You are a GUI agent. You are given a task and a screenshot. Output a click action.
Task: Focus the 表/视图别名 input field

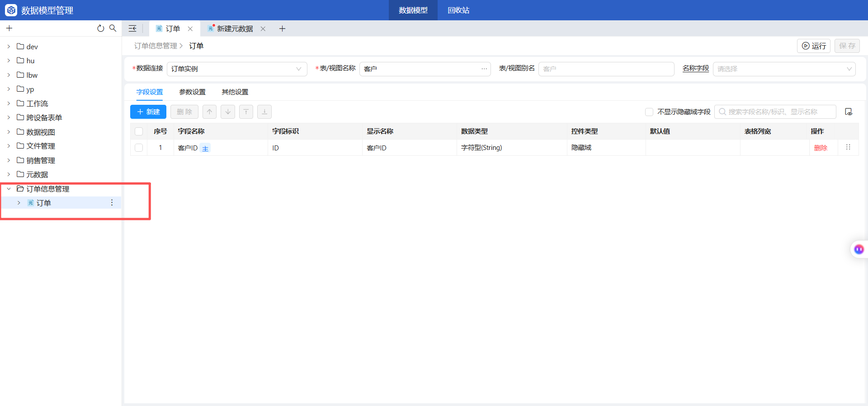606,69
